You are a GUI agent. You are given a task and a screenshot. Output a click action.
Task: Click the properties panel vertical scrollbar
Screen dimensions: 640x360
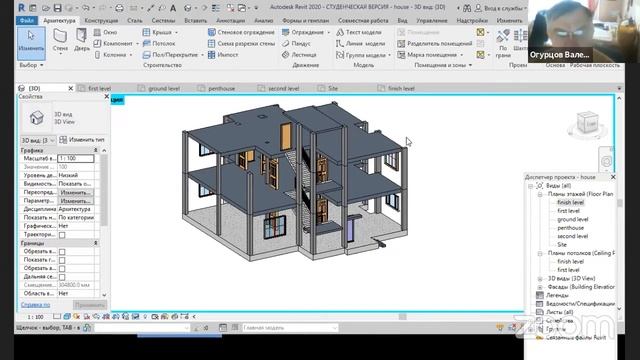104,190
